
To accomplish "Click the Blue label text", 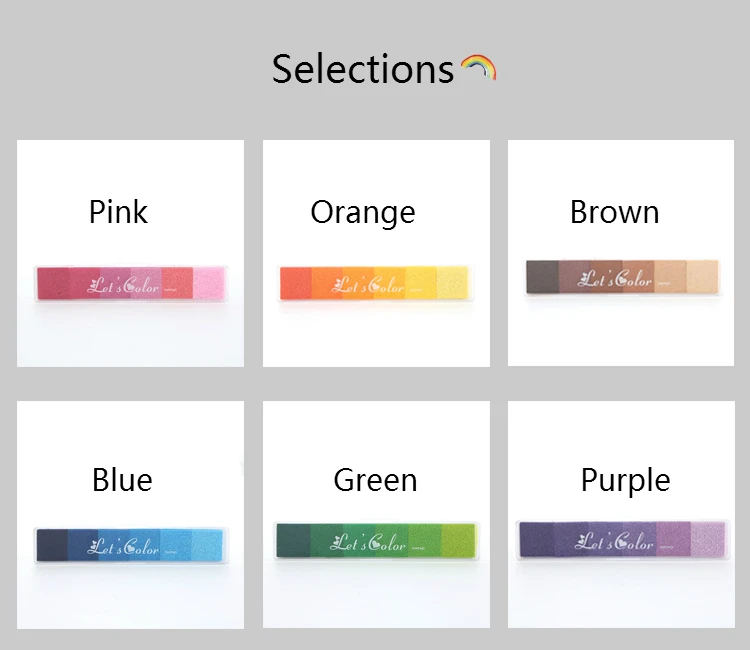I will click(x=122, y=480).
